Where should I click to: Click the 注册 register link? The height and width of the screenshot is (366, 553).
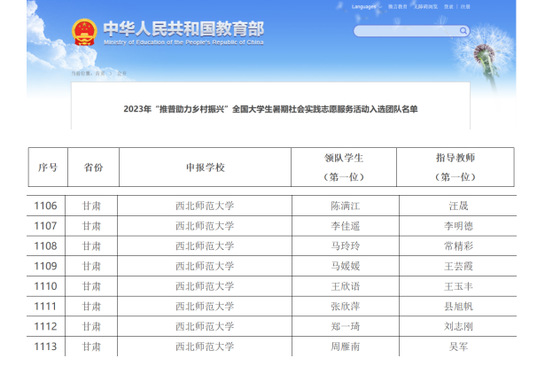465,7
